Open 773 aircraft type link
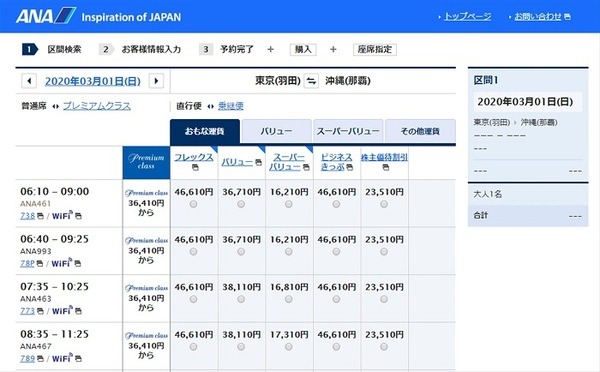This screenshot has width=600, height=372. tap(28, 311)
